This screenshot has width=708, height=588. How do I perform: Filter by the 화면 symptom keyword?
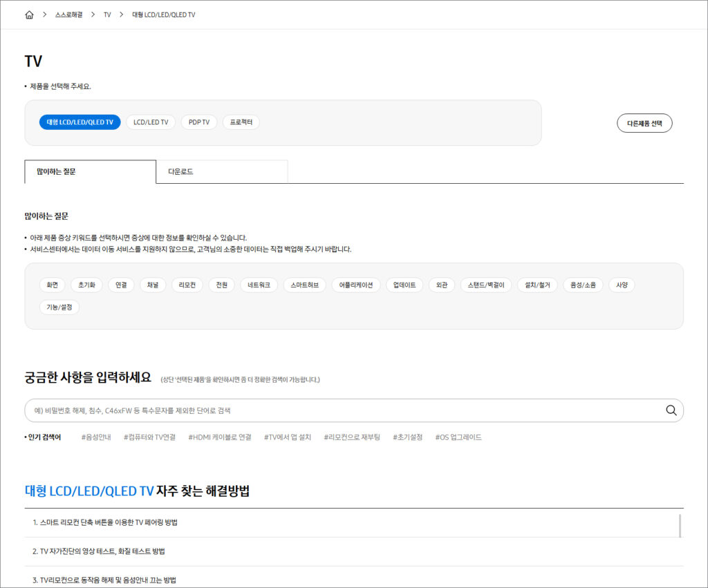[x=52, y=285]
